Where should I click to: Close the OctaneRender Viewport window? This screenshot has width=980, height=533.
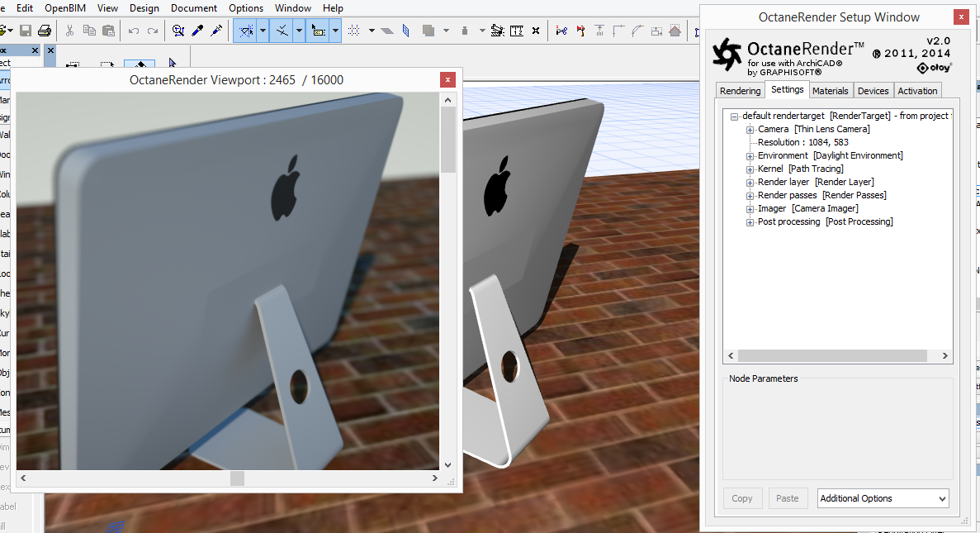coord(447,79)
